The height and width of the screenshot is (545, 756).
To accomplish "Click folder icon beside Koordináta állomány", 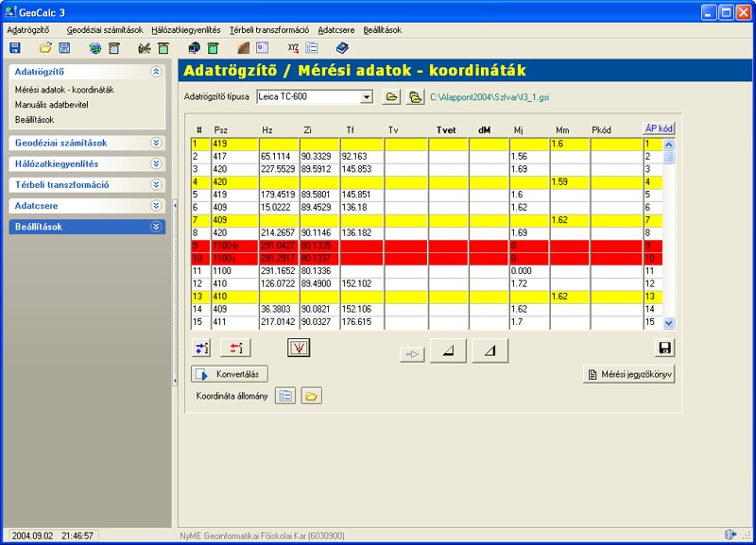I will [312, 396].
